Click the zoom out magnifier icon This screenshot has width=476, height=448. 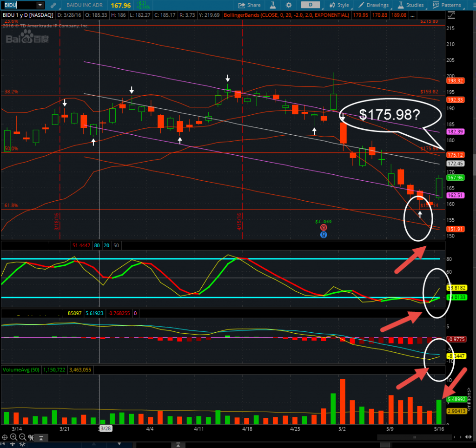coord(22,437)
